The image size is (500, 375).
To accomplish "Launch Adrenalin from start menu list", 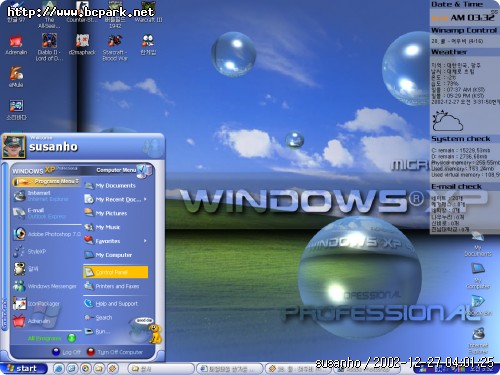I will tap(32, 321).
